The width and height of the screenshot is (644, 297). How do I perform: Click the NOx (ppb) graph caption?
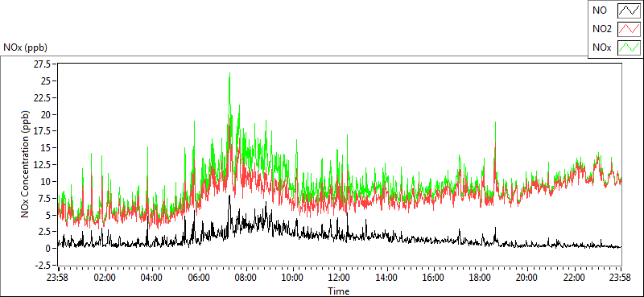tap(26, 47)
